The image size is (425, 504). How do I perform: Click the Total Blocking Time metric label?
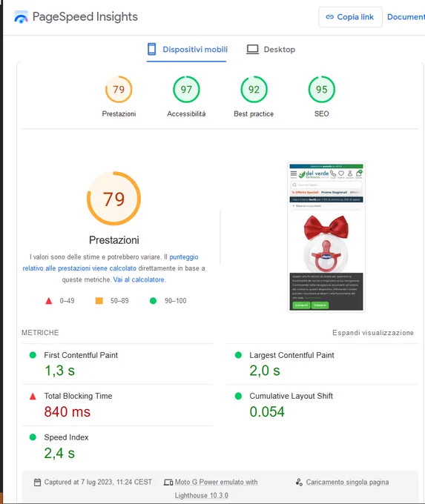pyautogui.click(x=78, y=396)
